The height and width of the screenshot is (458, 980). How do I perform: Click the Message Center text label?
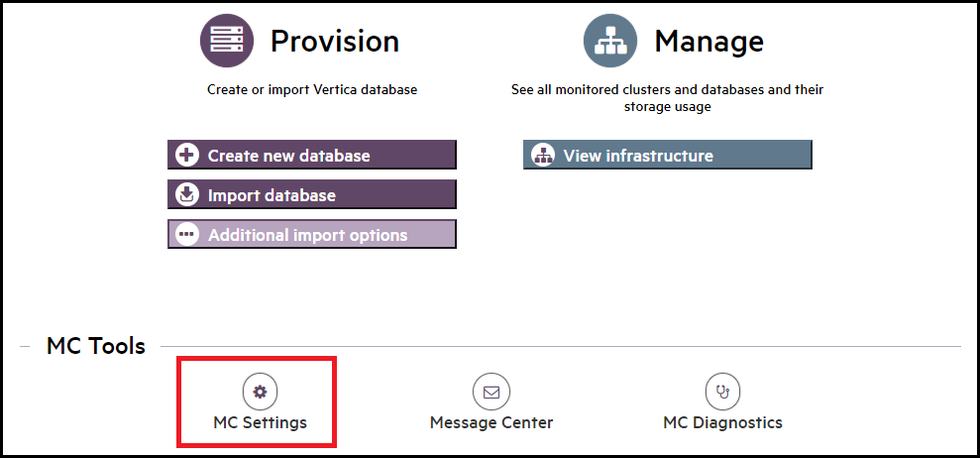(x=490, y=422)
